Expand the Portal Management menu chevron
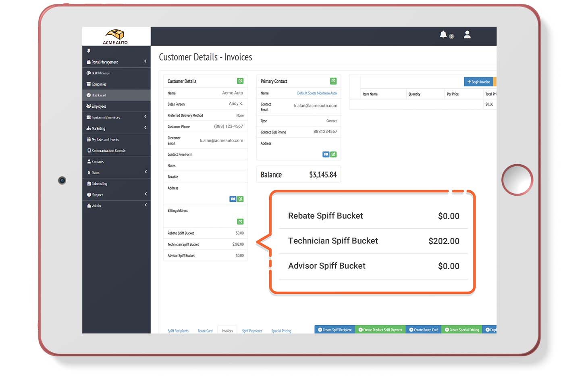This screenshot has height=376, width=588. 145,61
